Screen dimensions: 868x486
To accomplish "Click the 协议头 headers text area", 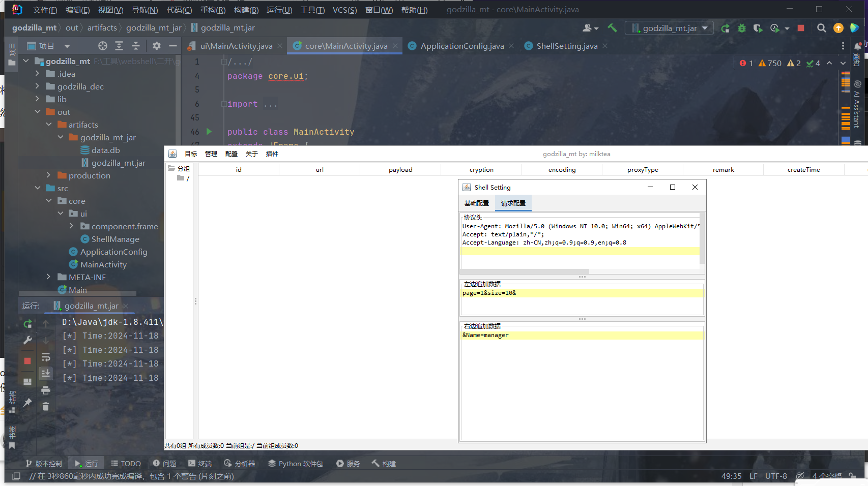I will [x=580, y=245].
